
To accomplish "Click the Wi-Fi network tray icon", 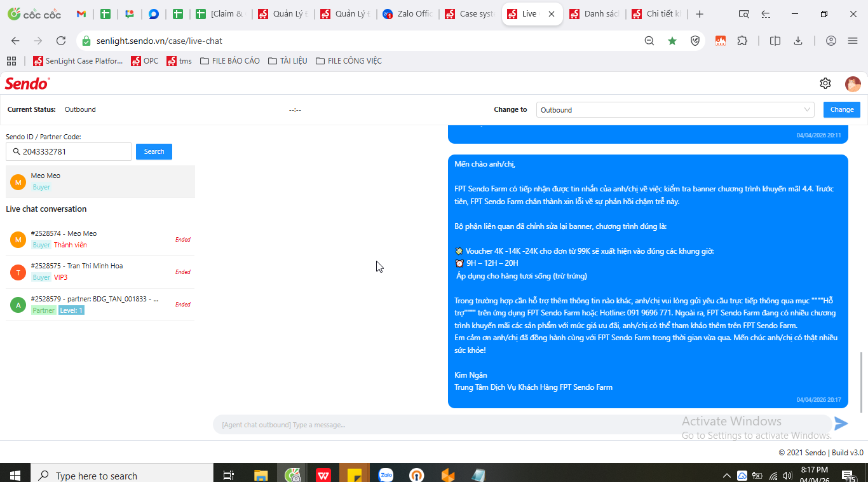I will click(773, 476).
